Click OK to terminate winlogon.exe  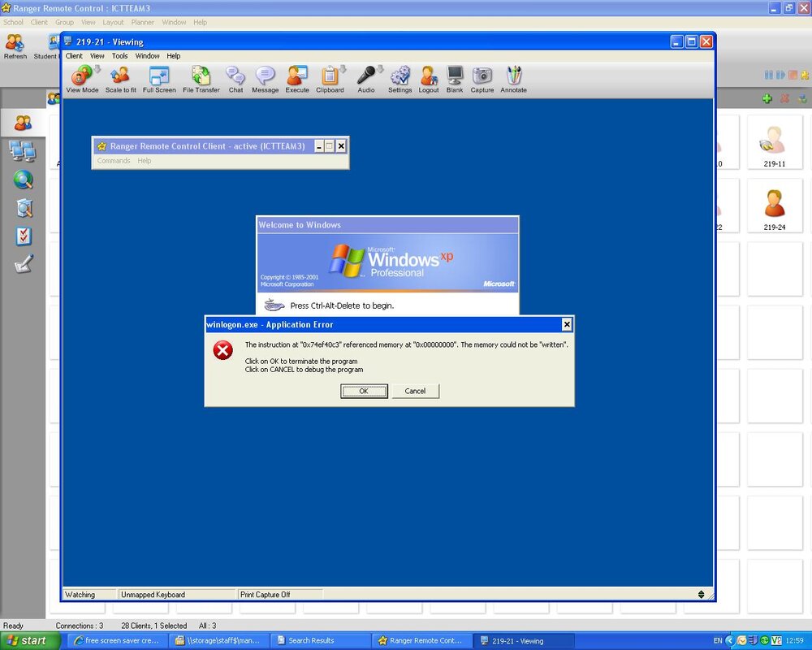364,391
